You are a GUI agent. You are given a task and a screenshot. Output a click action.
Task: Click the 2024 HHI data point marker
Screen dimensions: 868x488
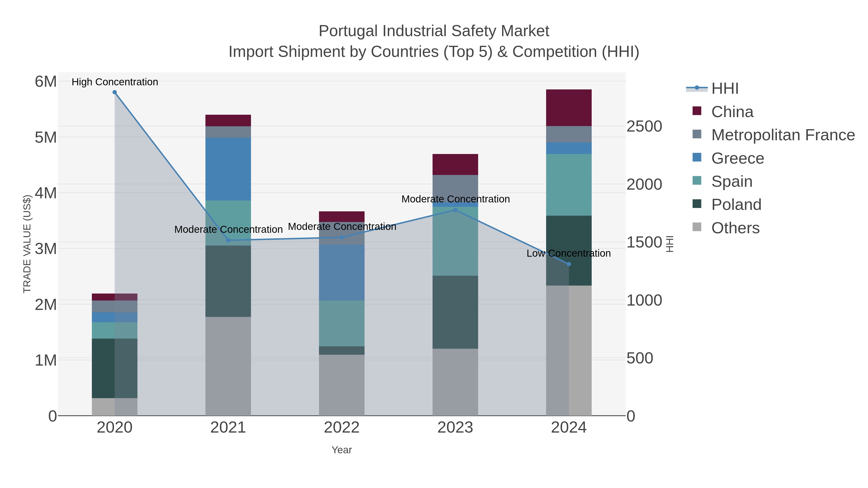[x=569, y=264]
